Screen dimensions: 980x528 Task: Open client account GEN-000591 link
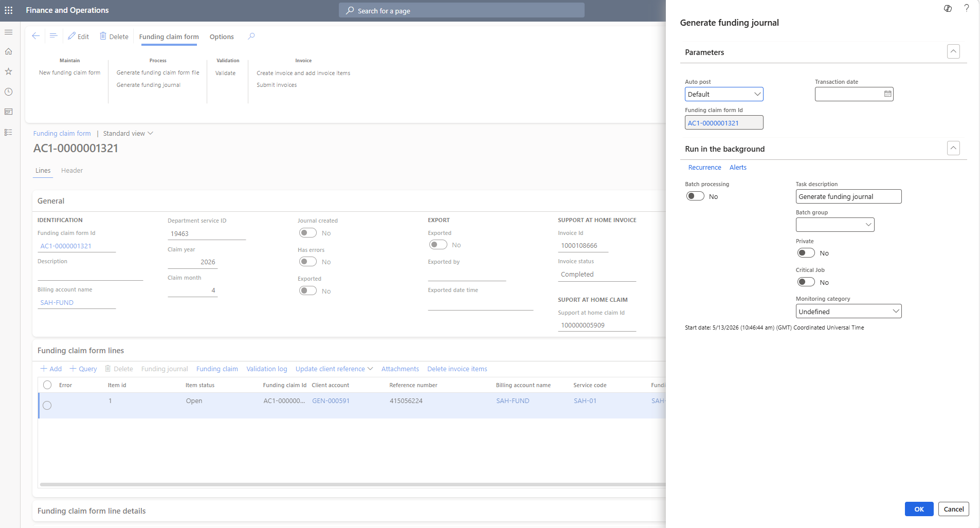point(331,401)
